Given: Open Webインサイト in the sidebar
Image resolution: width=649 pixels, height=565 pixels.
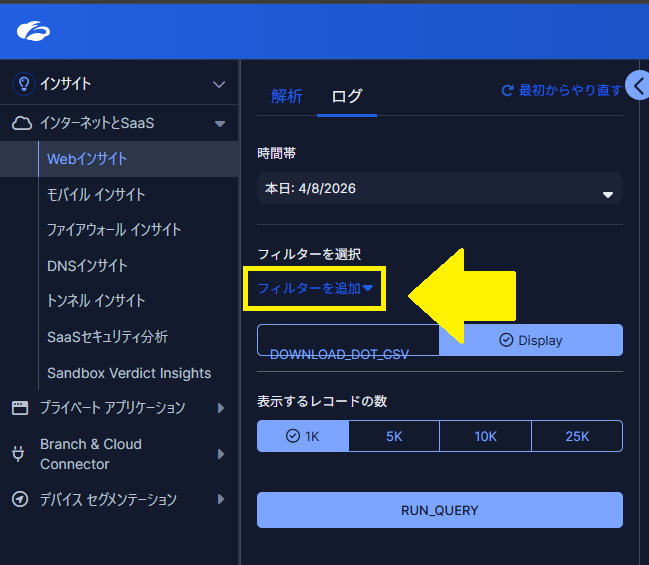Looking at the screenshot, I should click(119, 159).
